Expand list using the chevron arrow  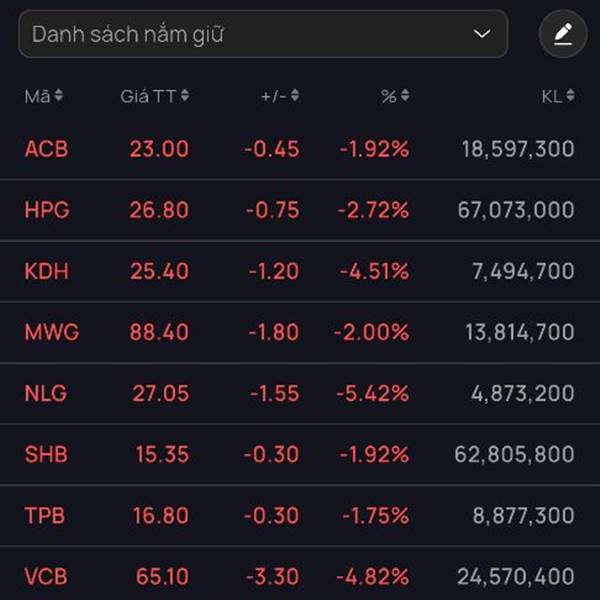482,35
